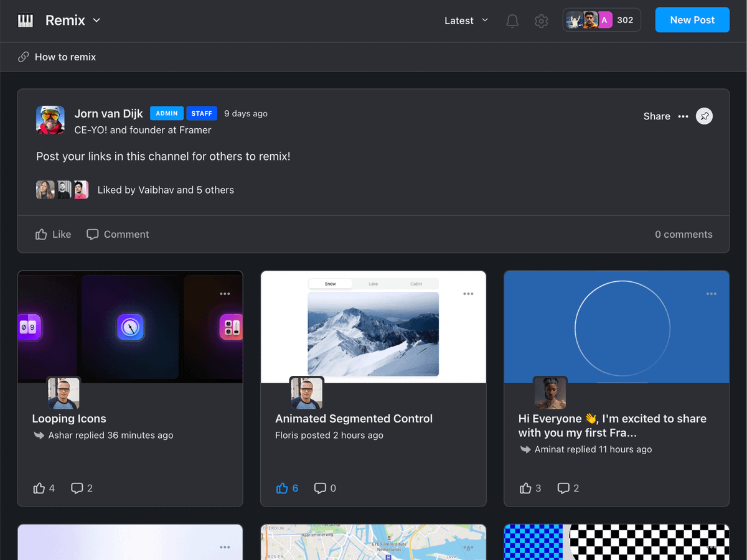Viewport: 747px width, 560px height.
Task: Expand the Remix channel dropdown
Action: (x=96, y=21)
